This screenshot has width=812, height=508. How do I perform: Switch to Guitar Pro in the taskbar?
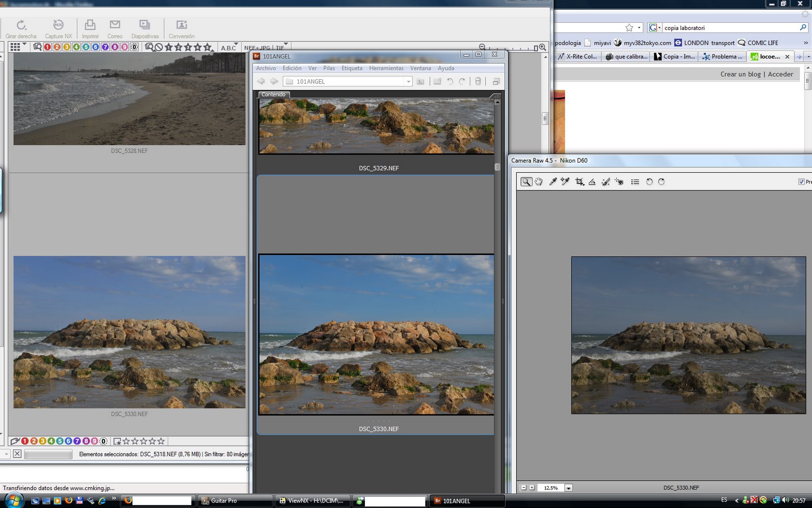pos(234,500)
